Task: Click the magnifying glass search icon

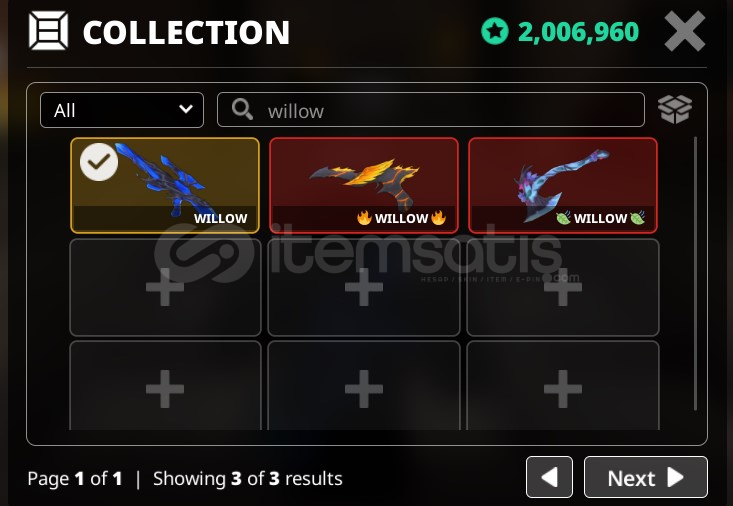Action: click(242, 109)
